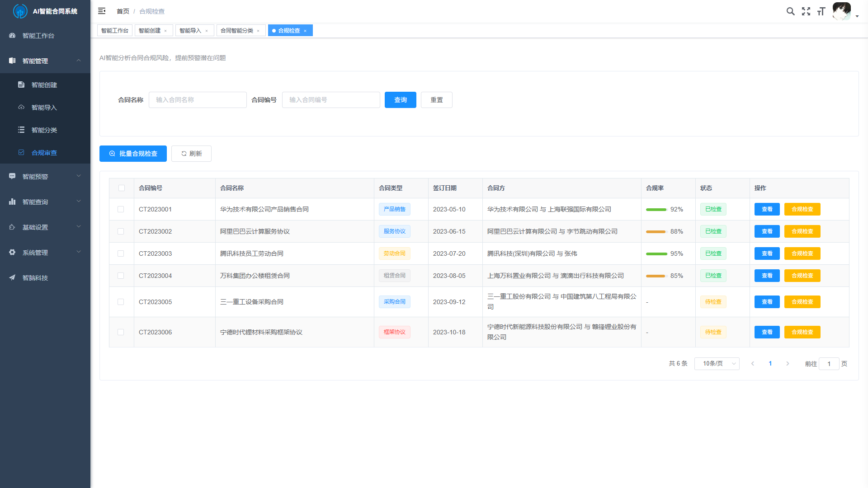Click 查看 for contract CT2023003
Screen dimensions: 868x488
(767, 253)
